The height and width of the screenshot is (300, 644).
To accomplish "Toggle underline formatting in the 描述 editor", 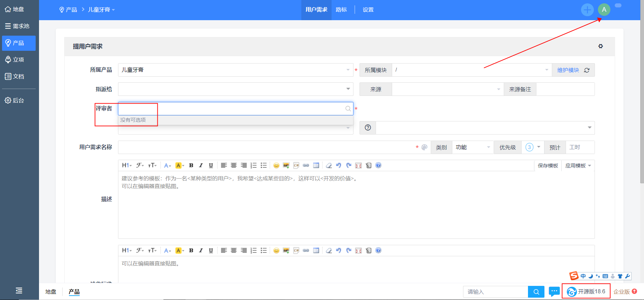I will pyautogui.click(x=211, y=165).
